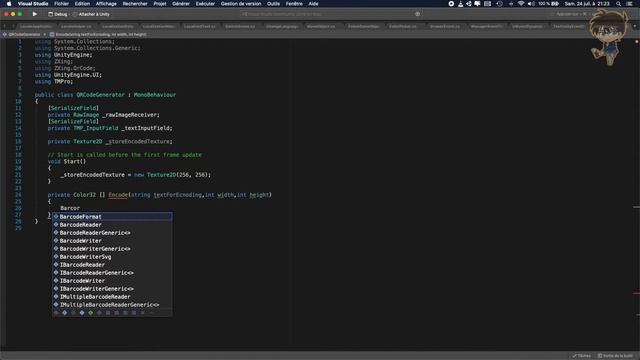Open the Fichier menu
Screen dimensions: 640x360
(x=62, y=4)
